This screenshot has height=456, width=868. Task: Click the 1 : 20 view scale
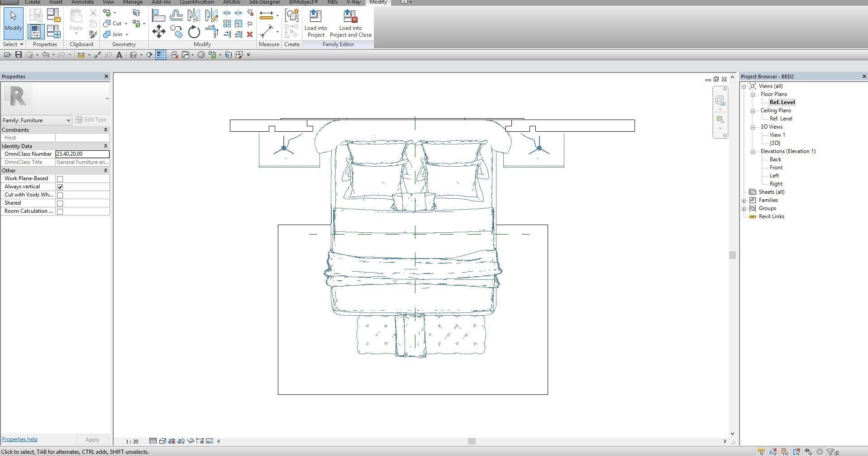132,442
